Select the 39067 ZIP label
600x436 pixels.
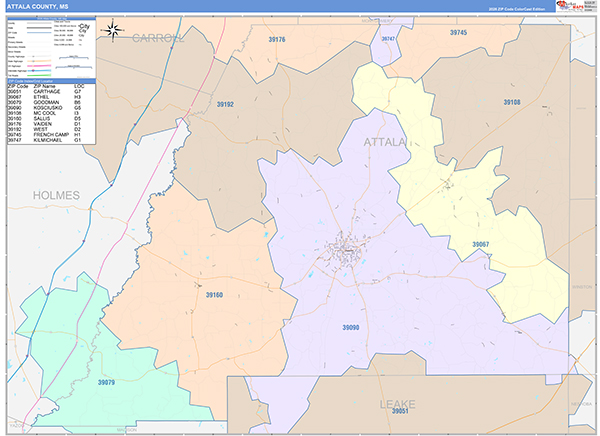[480, 244]
